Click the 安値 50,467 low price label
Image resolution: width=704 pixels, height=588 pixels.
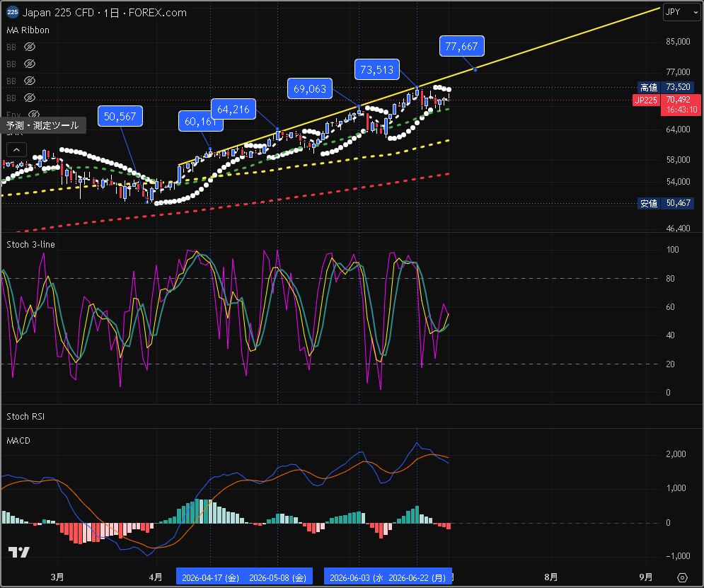[665, 203]
